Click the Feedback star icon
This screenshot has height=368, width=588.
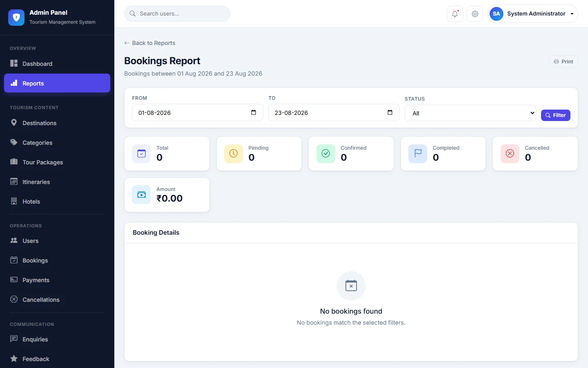click(14, 359)
